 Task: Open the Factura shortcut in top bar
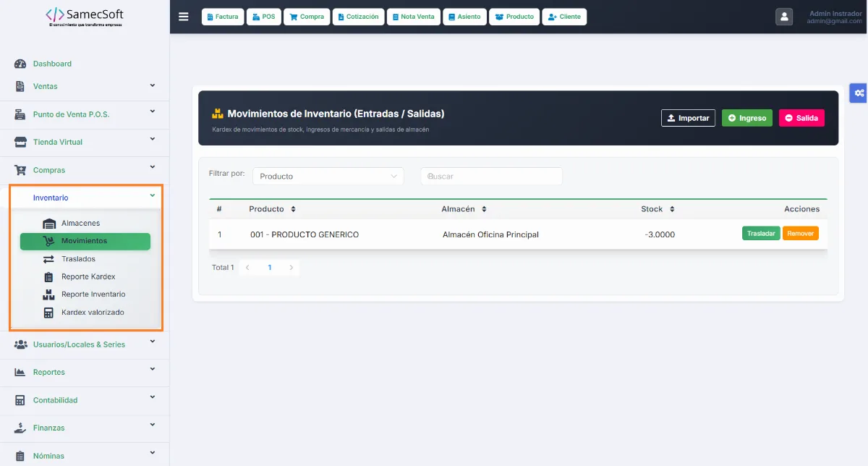pyautogui.click(x=222, y=17)
